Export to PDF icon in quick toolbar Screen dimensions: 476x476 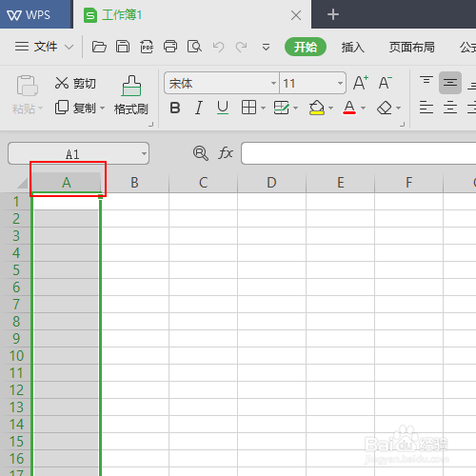[x=147, y=47]
